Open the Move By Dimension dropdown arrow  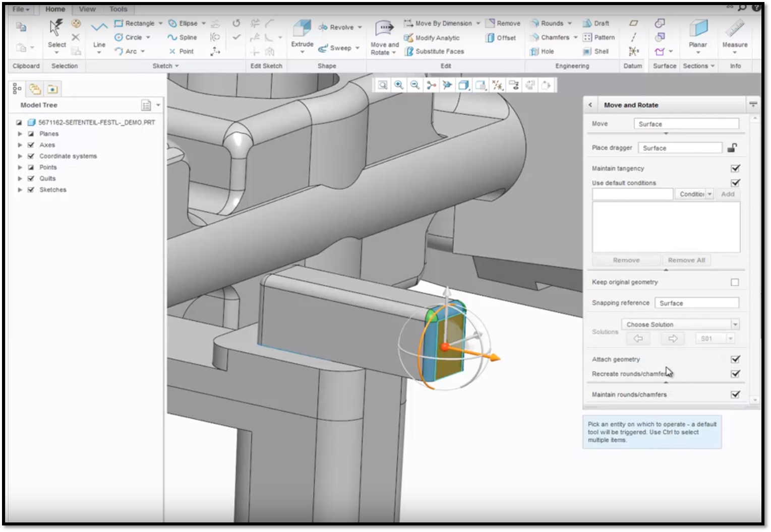click(478, 23)
